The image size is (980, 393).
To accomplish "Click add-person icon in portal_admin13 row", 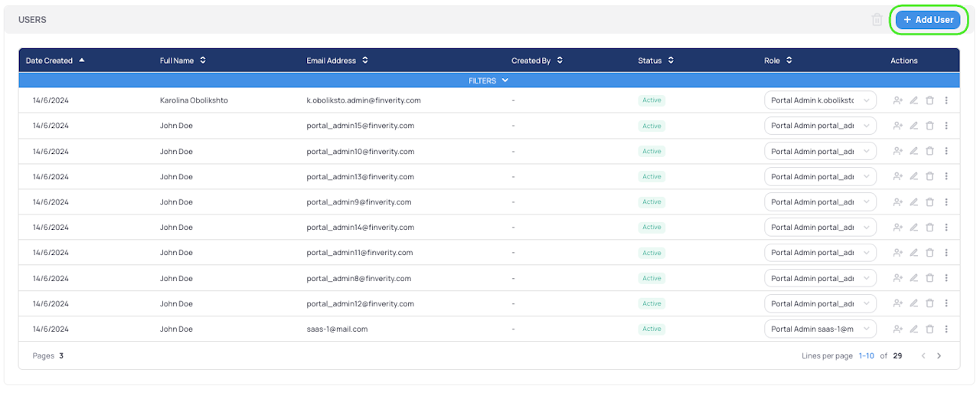I will (898, 177).
